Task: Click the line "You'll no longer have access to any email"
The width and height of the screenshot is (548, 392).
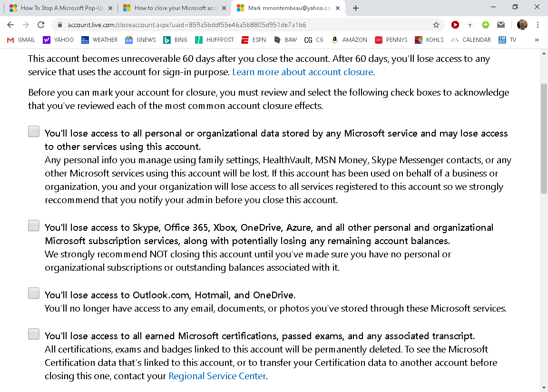Action: [275, 308]
